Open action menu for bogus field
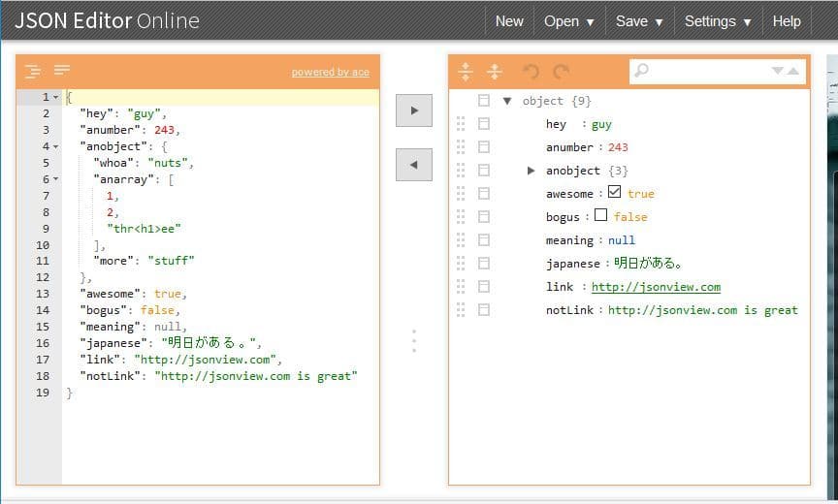Viewport: 838px width, 504px height. click(x=484, y=217)
